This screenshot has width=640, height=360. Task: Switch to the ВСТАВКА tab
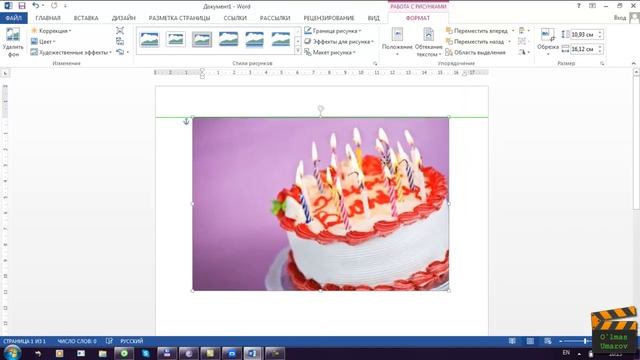86,18
